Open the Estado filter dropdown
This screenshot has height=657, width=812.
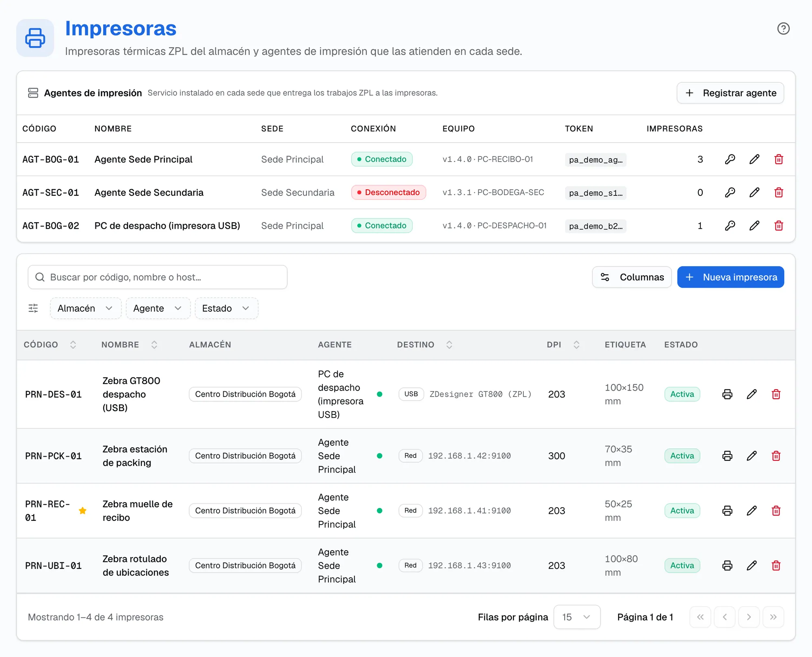[x=227, y=308]
